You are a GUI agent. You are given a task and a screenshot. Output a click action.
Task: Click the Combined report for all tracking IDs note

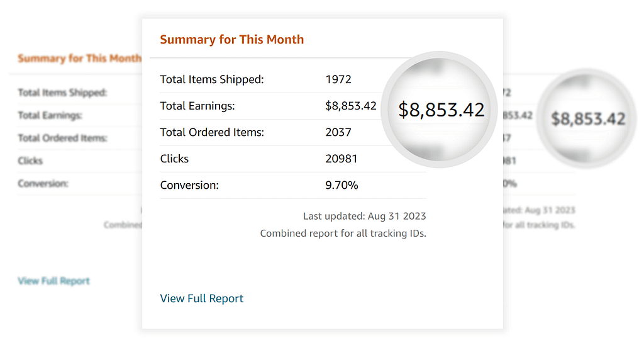[x=343, y=234]
